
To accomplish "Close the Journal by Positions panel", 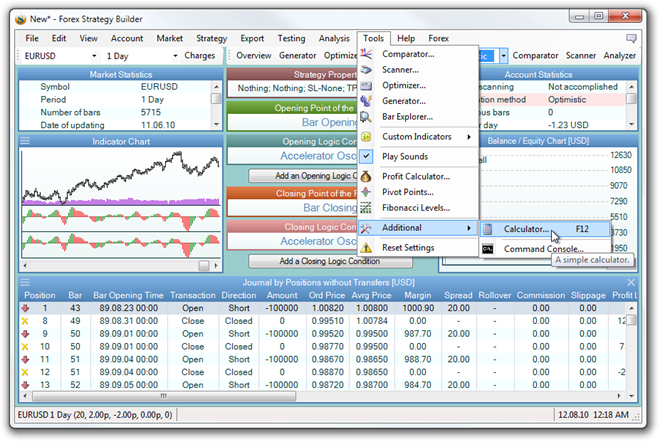I will [x=631, y=282].
